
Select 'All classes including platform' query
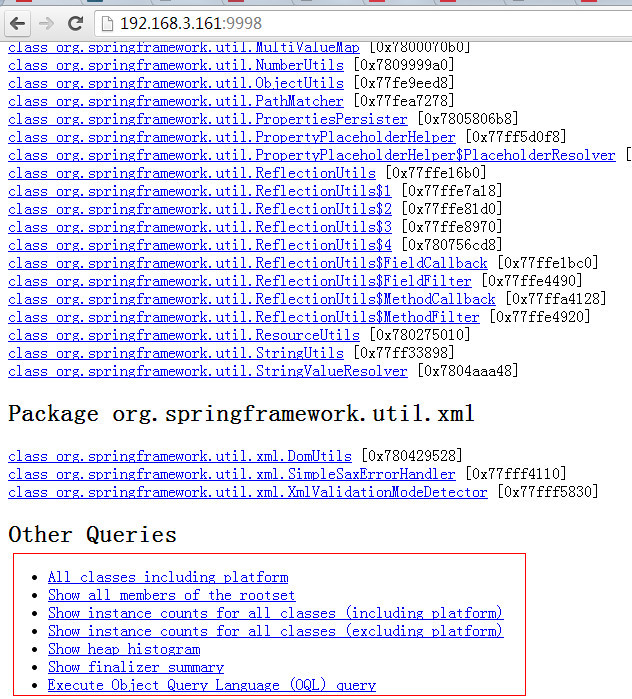168,577
